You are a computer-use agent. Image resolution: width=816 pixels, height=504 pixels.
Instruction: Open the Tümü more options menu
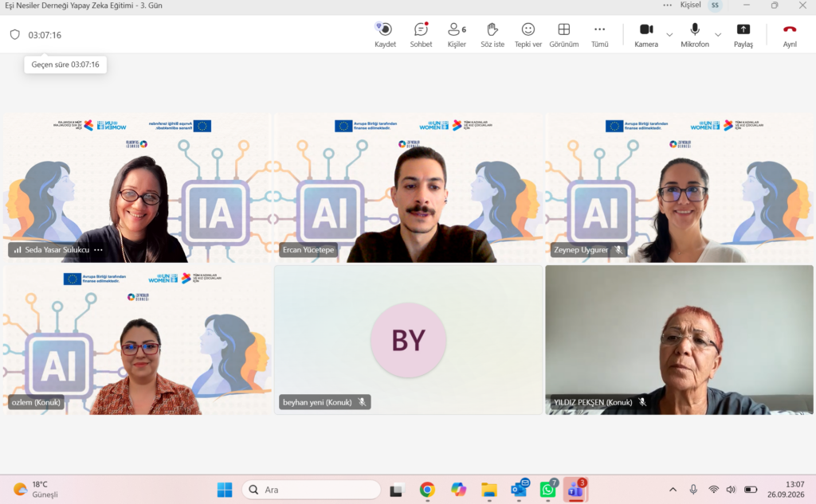[x=599, y=35]
